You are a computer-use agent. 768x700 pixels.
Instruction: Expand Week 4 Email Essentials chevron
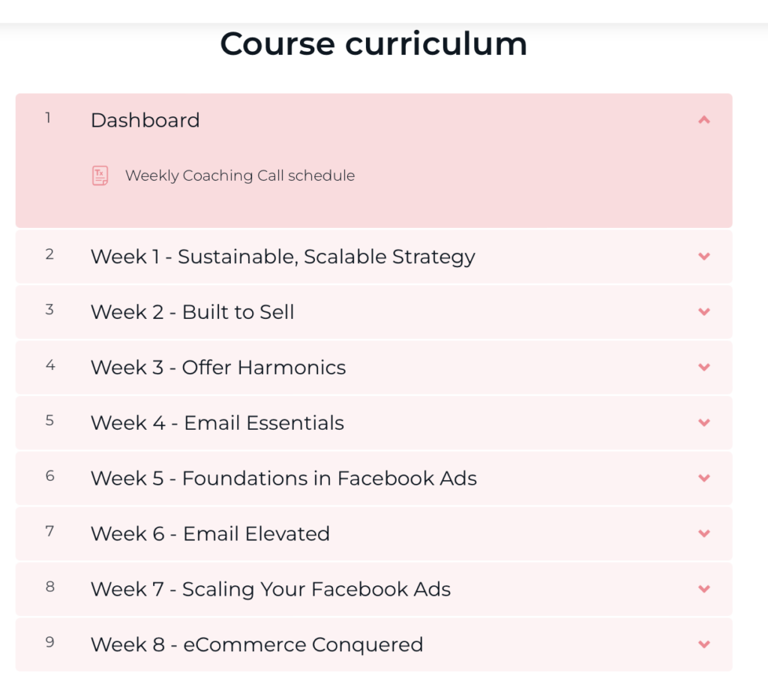click(703, 422)
